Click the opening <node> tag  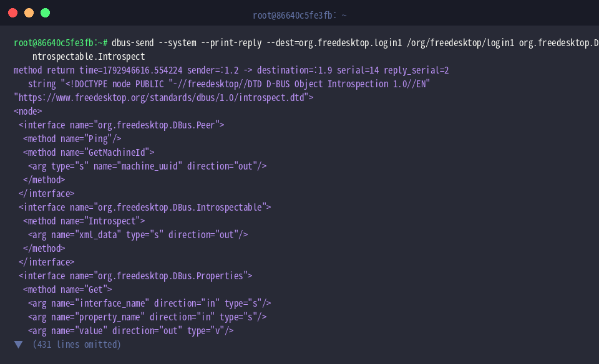pyautogui.click(x=28, y=112)
